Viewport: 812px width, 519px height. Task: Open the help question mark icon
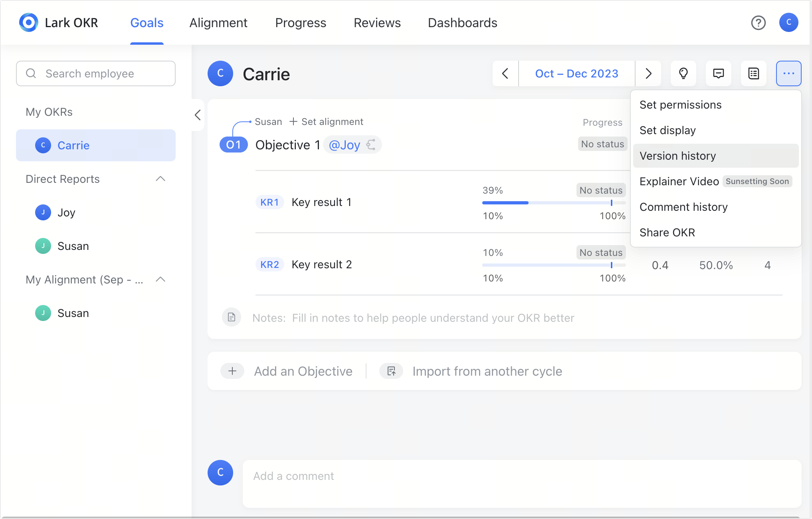click(x=758, y=23)
